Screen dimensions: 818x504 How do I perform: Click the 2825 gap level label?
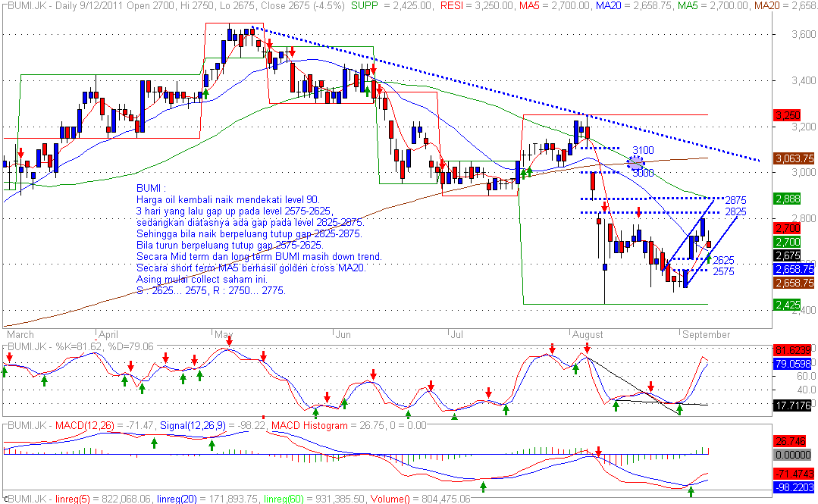[x=735, y=211]
